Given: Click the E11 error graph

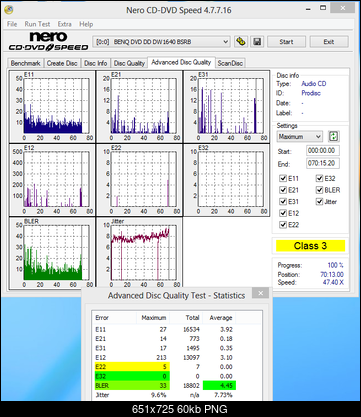Looking at the screenshot, I should click(x=52, y=106).
